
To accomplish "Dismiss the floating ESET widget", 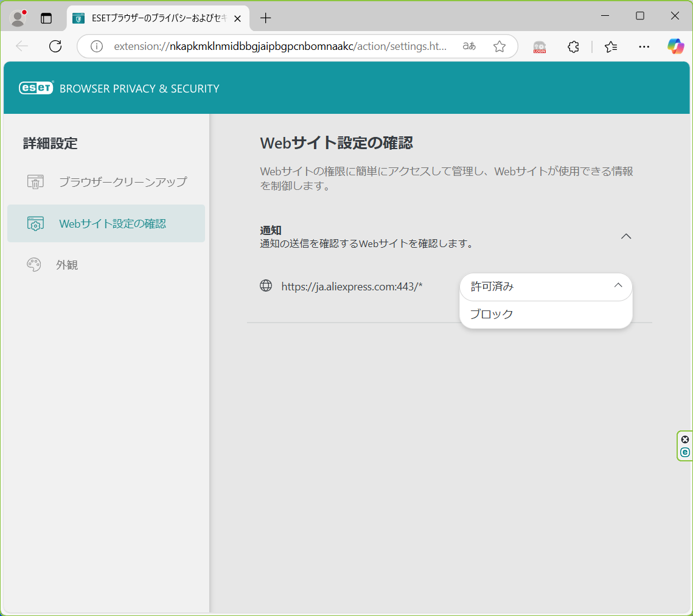I will click(x=684, y=439).
